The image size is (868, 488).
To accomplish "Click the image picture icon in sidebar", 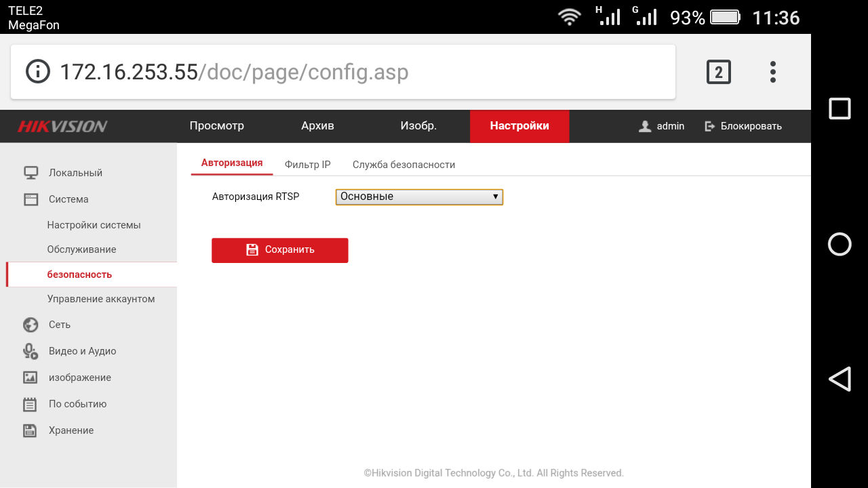I will pos(31,378).
